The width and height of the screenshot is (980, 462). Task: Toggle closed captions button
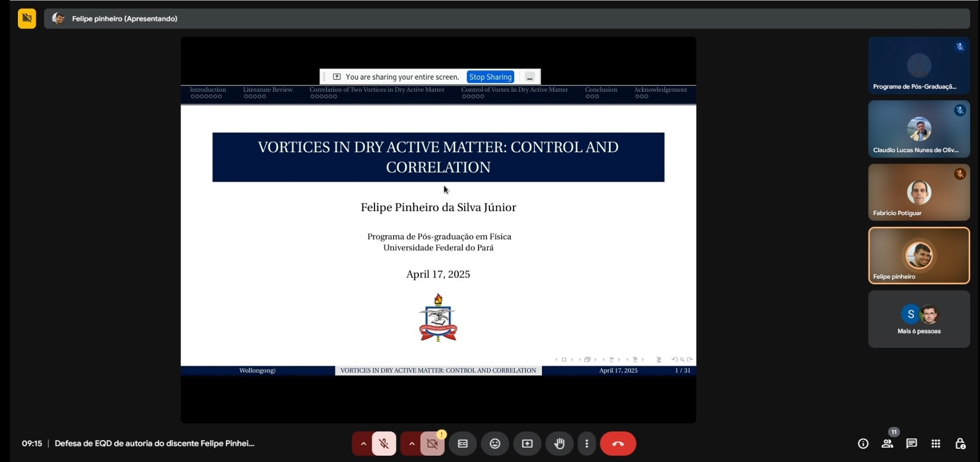click(x=463, y=444)
